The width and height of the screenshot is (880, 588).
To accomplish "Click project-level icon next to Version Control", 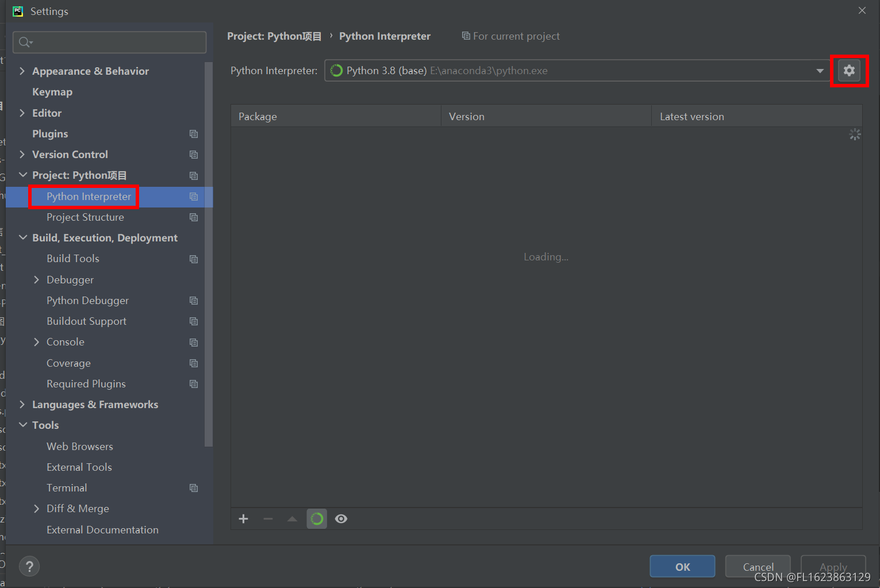I will (194, 155).
